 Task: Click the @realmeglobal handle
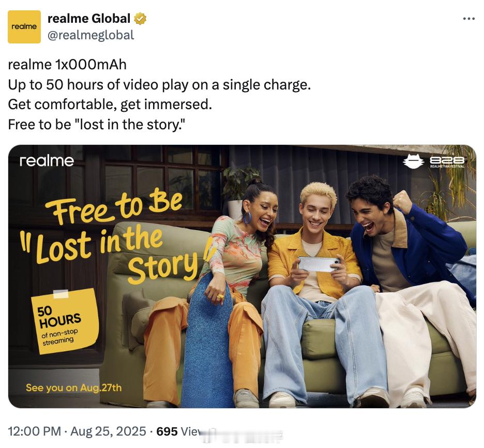pos(91,35)
